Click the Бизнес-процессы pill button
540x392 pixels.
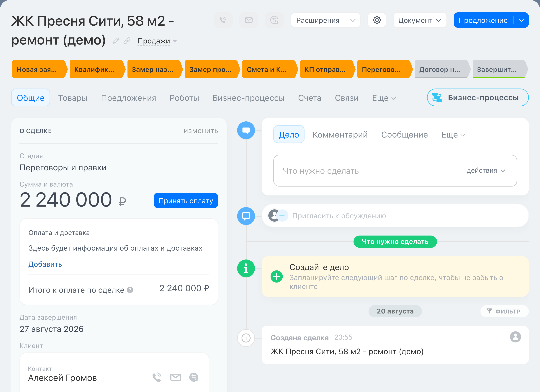click(x=478, y=97)
